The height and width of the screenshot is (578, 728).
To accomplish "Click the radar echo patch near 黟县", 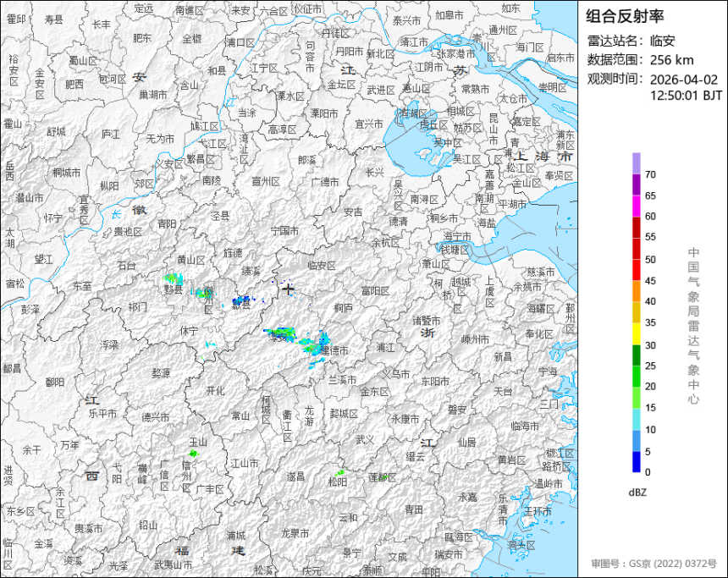I will coord(173,278).
